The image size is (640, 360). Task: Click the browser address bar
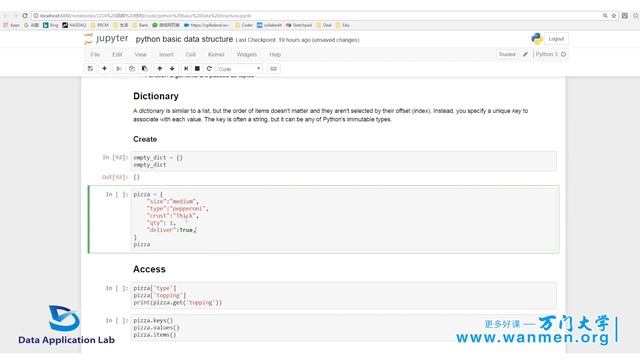[314, 16]
